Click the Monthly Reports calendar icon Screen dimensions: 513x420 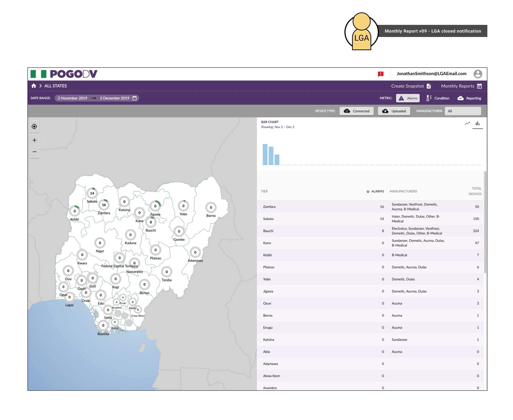click(479, 86)
